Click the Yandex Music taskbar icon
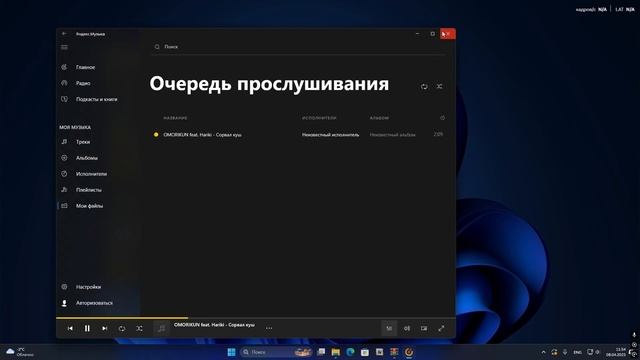The image size is (640, 360). click(x=409, y=352)
